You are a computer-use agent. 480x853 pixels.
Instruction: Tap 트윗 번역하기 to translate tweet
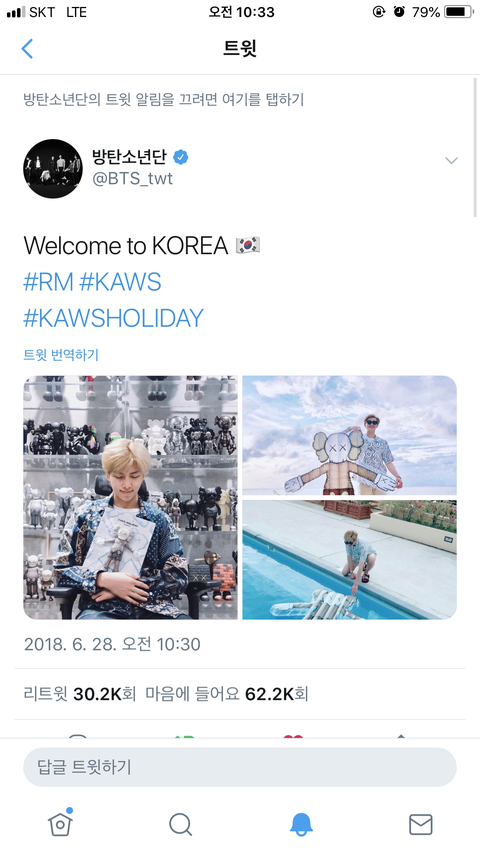(61, 355)
